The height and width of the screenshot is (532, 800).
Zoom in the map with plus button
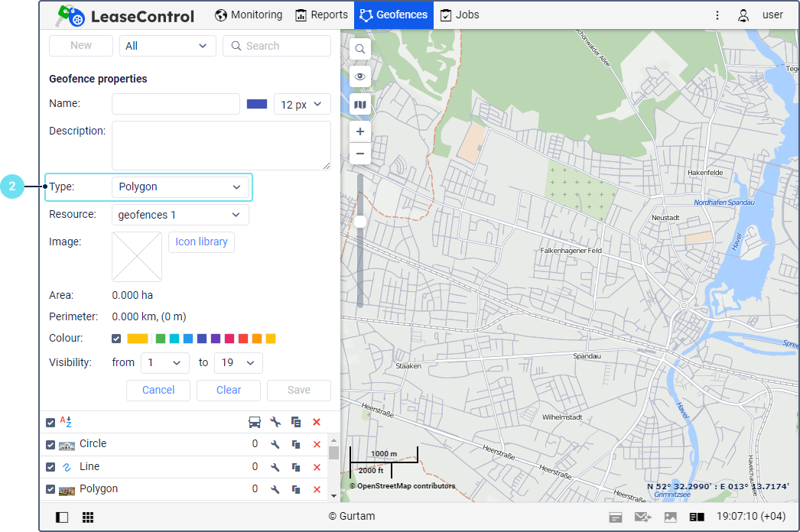pos(360,131)
